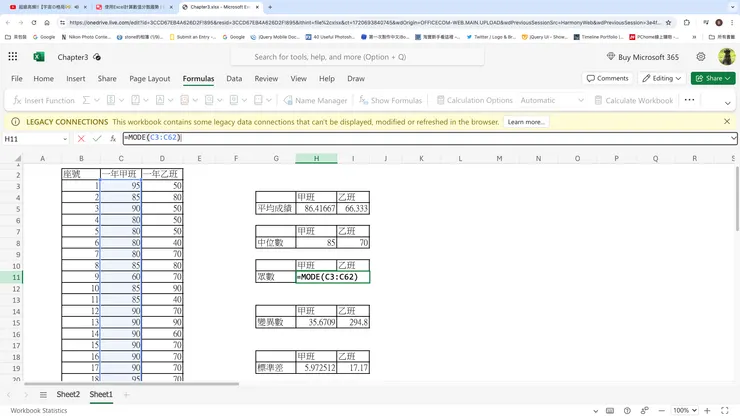
Task: Open the Date and Time functions icon
Action: (185, 100)
